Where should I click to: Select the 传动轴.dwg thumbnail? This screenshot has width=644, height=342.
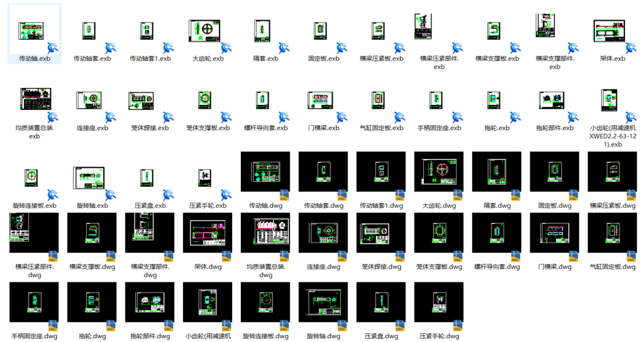[x=265, y=172]
